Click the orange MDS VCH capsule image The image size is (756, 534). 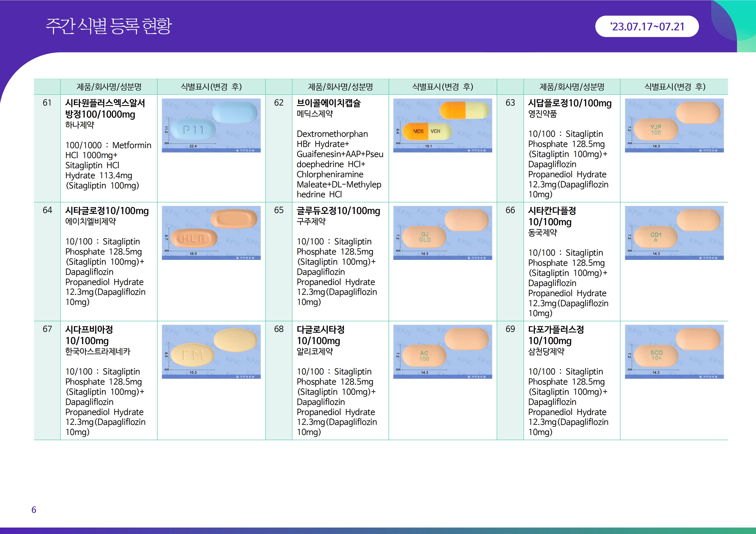442,125
